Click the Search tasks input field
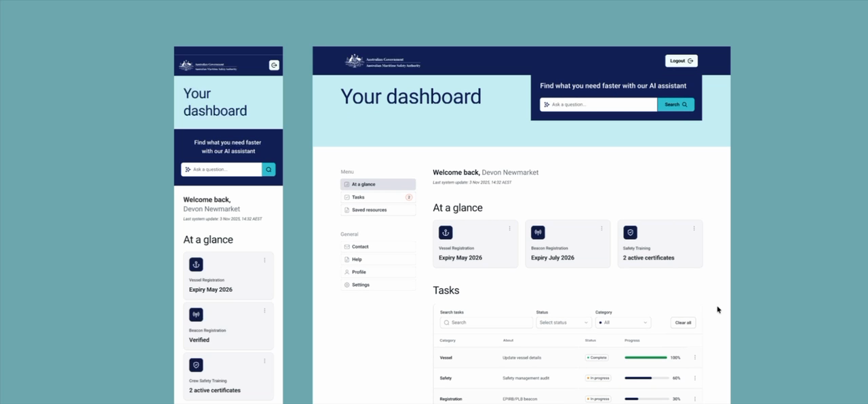The height and width of the screenshot is (404, 868). 486,323
